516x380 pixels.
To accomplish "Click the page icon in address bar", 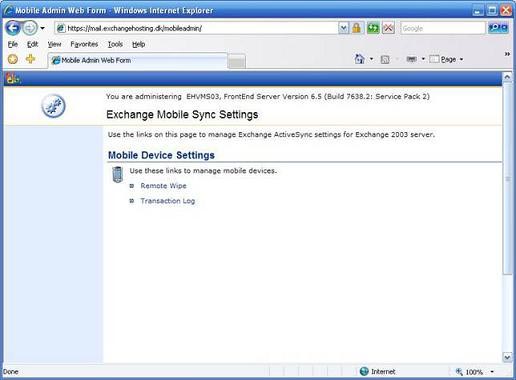I will coord(61,28).
